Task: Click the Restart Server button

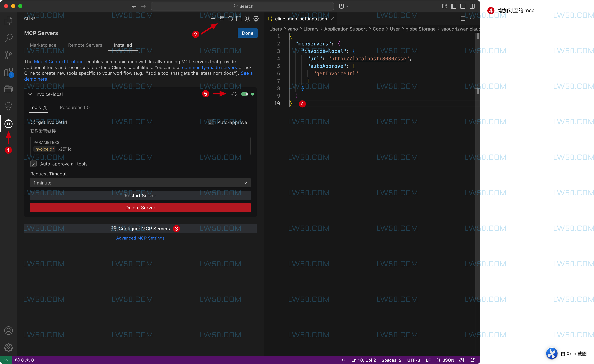Action: pos(140,196)
